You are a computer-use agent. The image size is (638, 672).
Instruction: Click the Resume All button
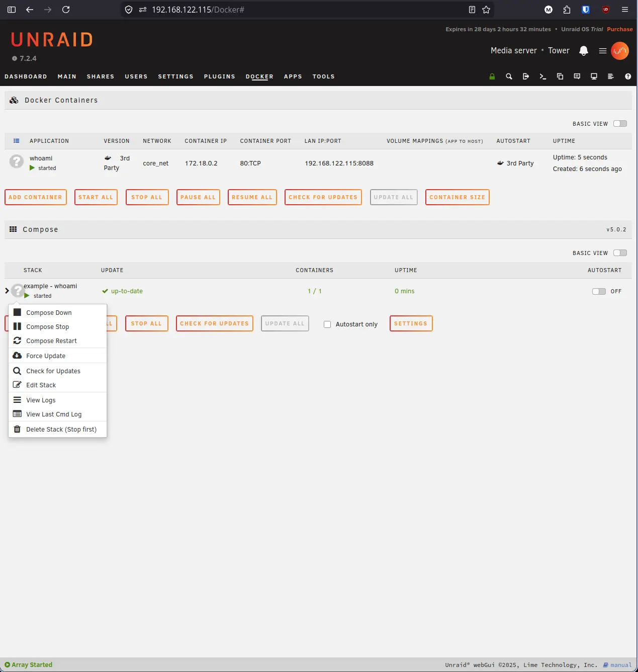coord(252,197)
